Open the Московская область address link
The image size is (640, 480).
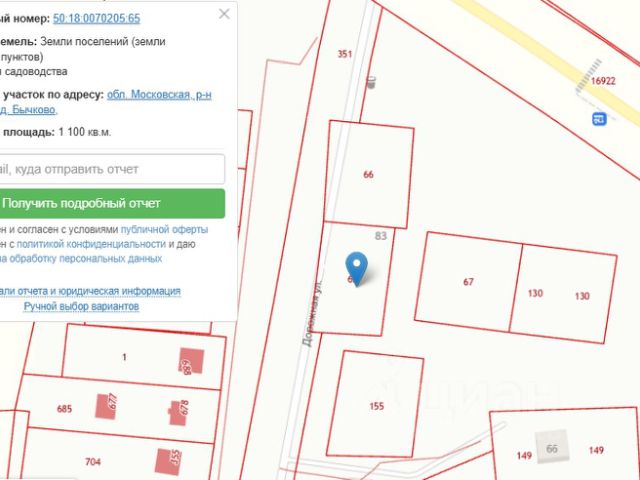pyautogui.click(x=159, y=95)
